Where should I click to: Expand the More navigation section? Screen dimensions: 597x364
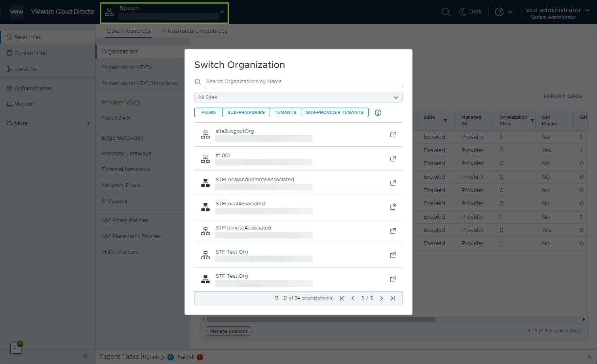pos(48,123)
